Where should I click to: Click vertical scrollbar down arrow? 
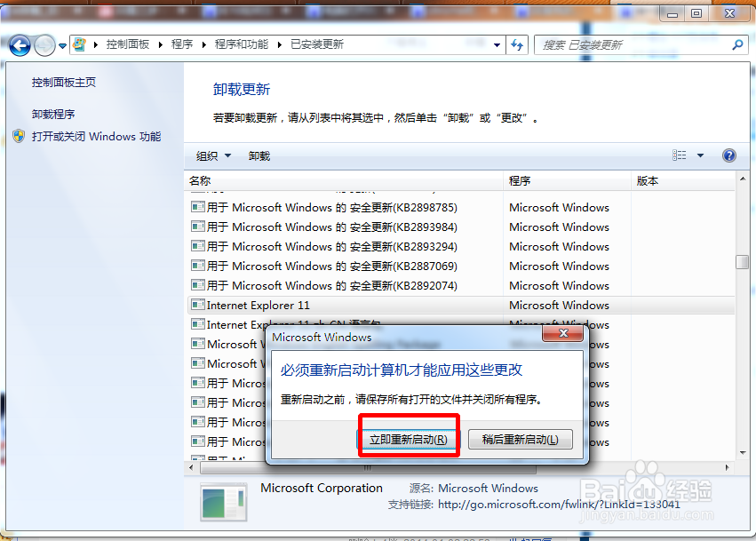coord(743,453)
